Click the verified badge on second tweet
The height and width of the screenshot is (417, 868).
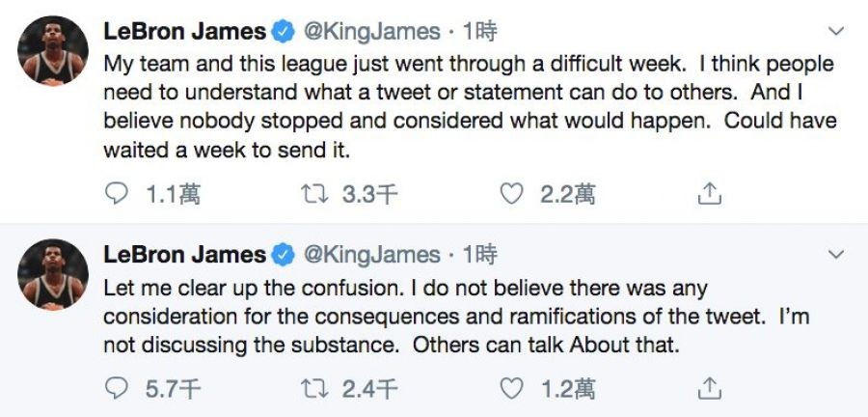(284, 255)
